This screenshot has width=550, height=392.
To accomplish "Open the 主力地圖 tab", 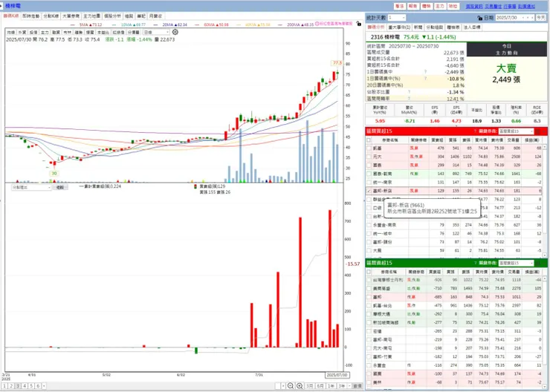I will coord(91,16).
